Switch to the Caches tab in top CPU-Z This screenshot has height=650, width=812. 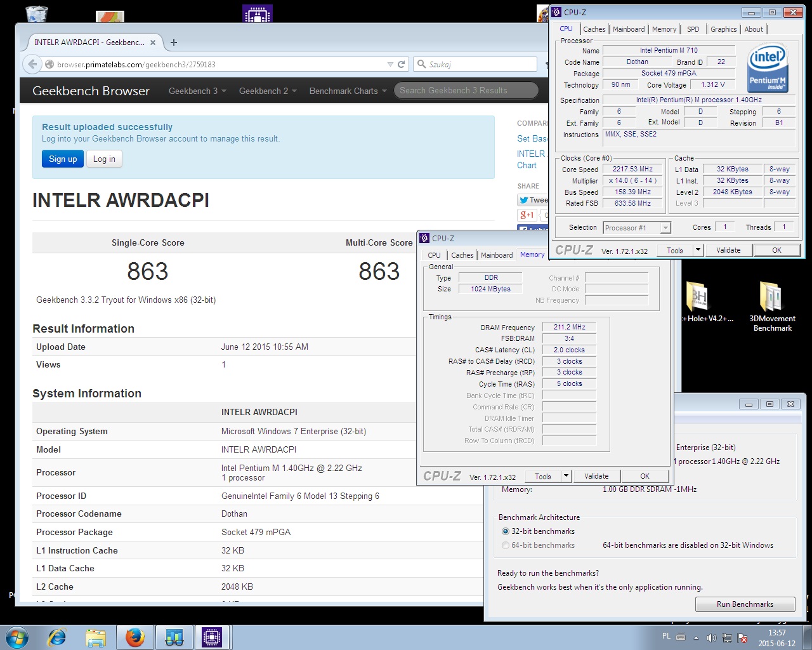(x=594, y=29)
